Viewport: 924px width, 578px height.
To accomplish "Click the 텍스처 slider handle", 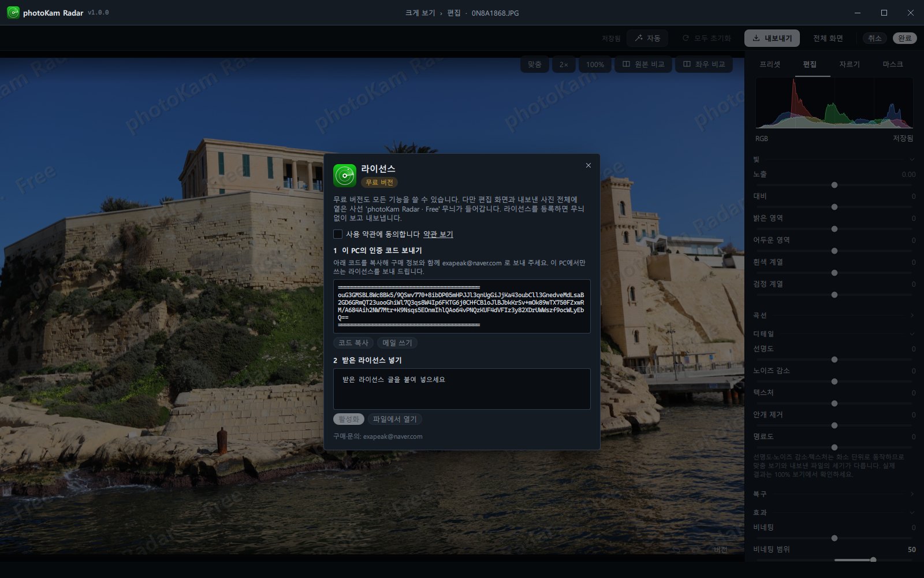I will click(x=834, y=403).
